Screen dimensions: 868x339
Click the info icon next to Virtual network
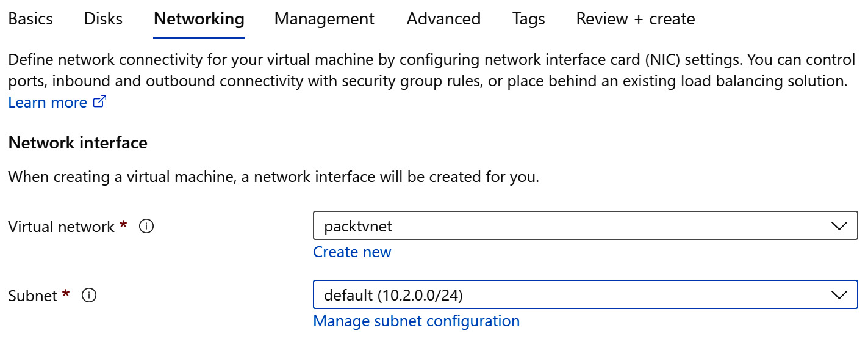(x=146, y=227)
